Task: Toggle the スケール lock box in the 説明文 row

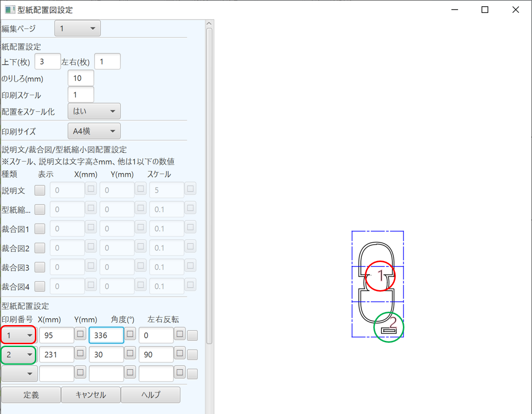Action: coord(190,189)
